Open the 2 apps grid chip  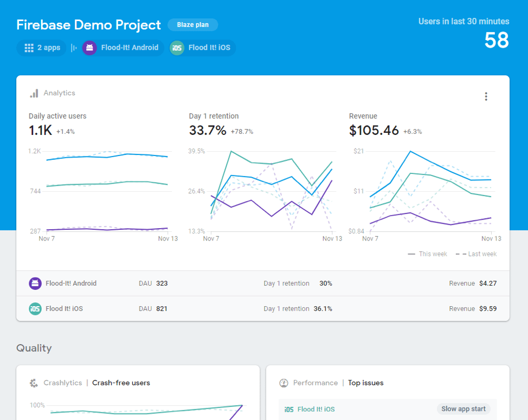[41, 48]
